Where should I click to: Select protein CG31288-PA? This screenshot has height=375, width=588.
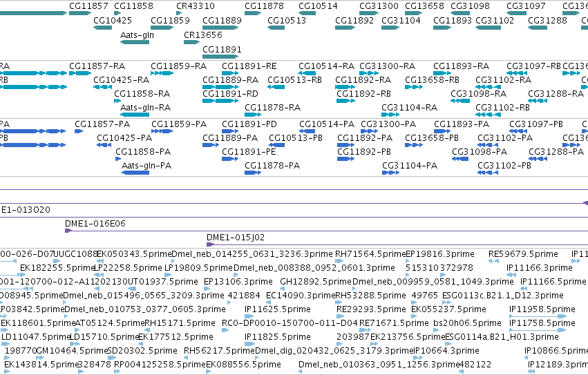point(556,152)
